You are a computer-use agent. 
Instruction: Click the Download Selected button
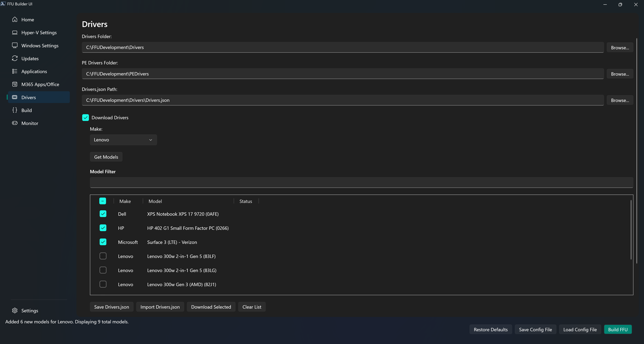(x=211, y=307)
